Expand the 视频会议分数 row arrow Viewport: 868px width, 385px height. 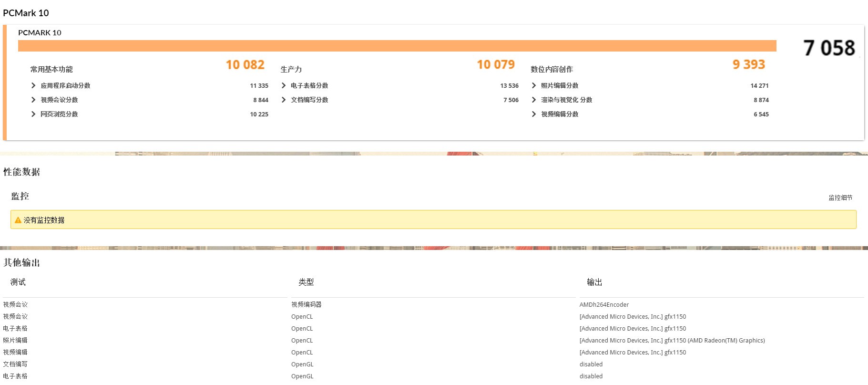click(33, 100)
